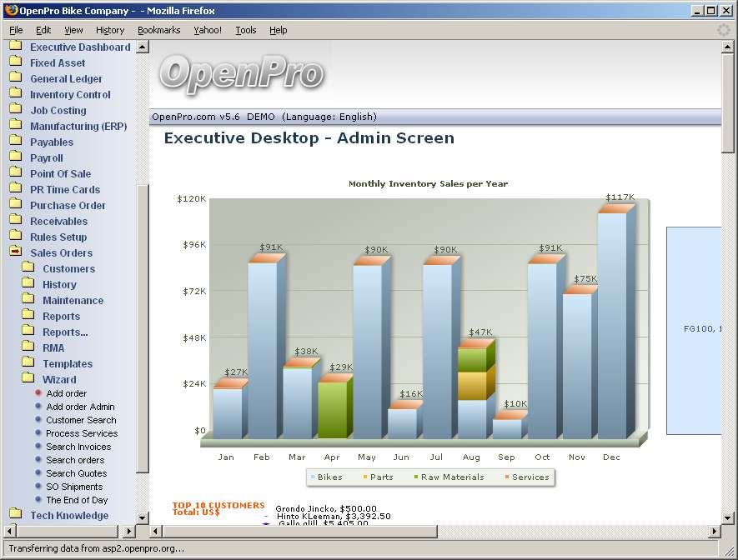Open the Customer Search link
738x560 pixels.
tap(81, 420)
